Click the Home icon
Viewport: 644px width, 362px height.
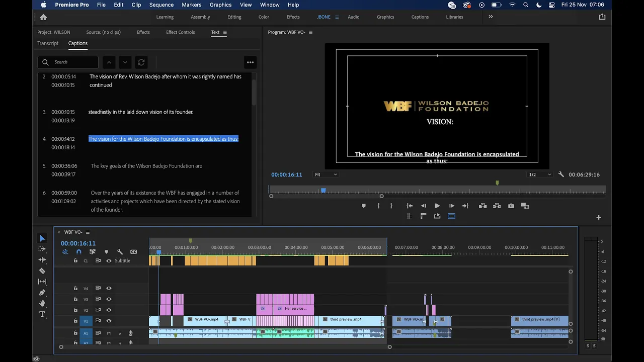click(x=43, y=17)
